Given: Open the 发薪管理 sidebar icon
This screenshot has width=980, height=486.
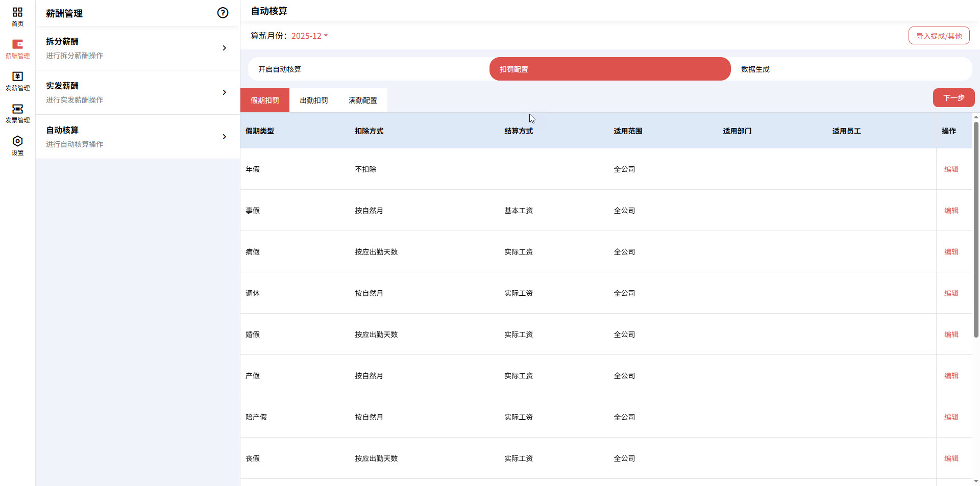Looking at the screenshot, I should click(17, 81).
